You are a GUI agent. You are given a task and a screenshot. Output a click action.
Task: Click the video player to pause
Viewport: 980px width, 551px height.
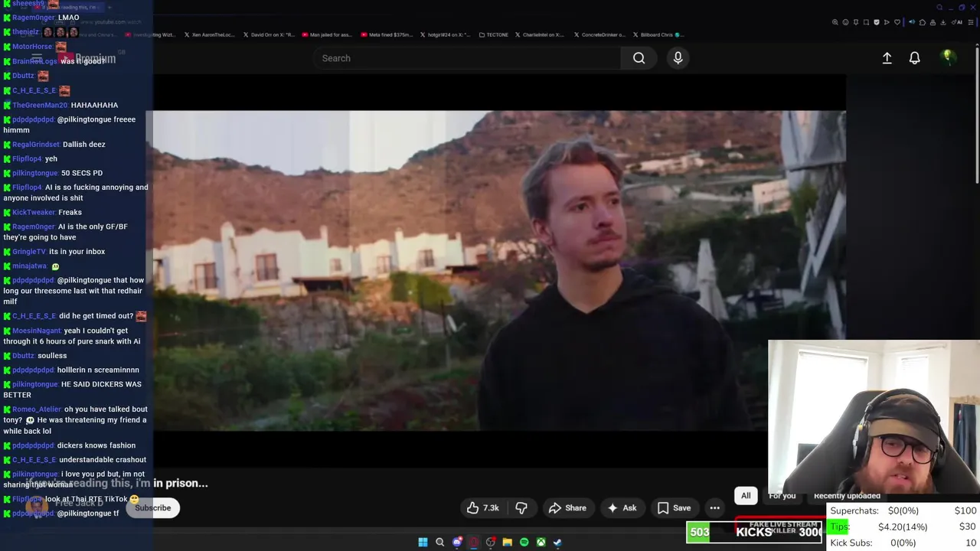[499, 270]
